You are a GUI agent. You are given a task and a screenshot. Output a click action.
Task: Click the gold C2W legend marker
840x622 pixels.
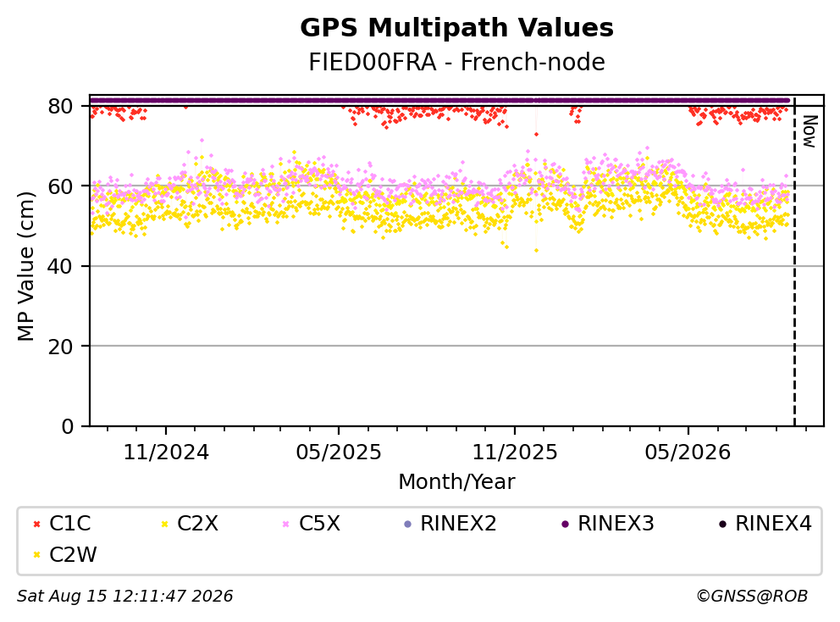pos(36,555)
